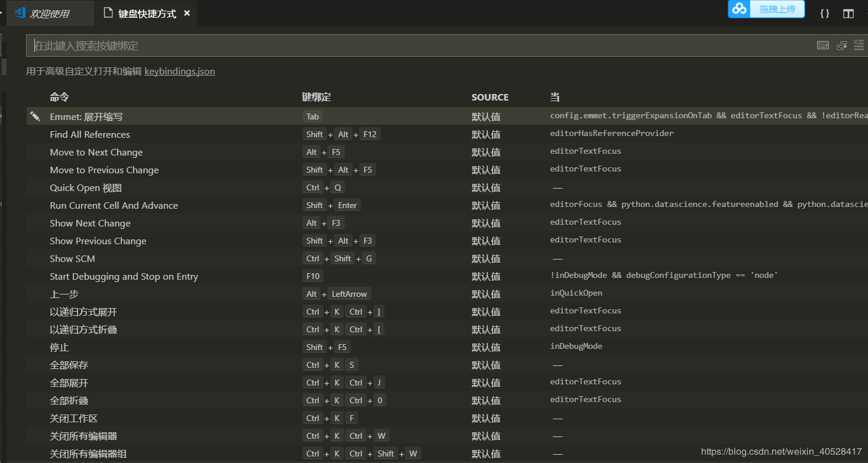Image resolution: width=868 pixels, height=463 pixels.
Task: Switch to the 欢迎使用 tab
Action: [50, 14]
